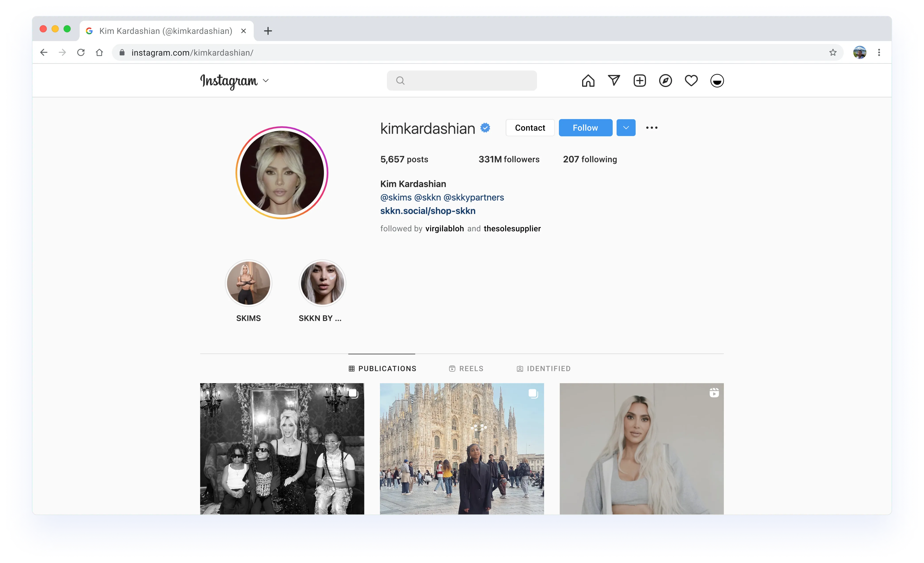Open the Milan cathedral photo post
924x563 pixels.
(x=462, y=449)
